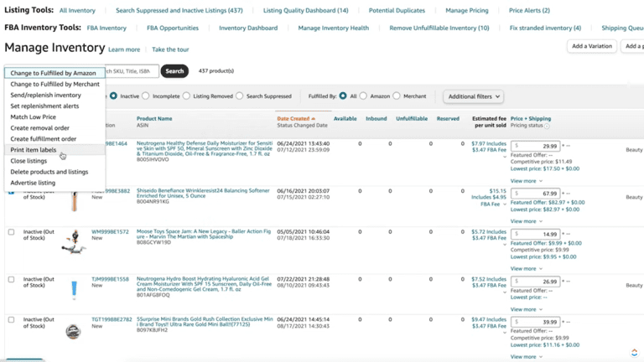Open the Manage Pricing link

point(467,10)
